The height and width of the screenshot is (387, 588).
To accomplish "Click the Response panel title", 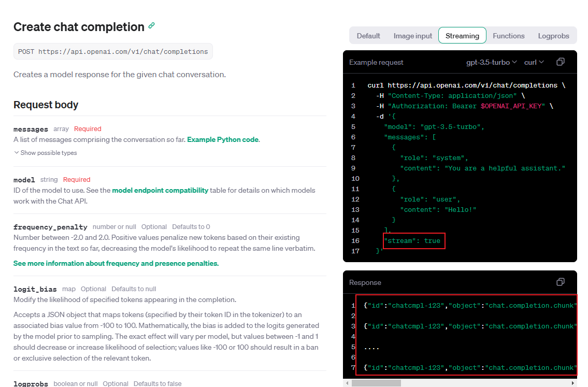I will pos(365,282).
